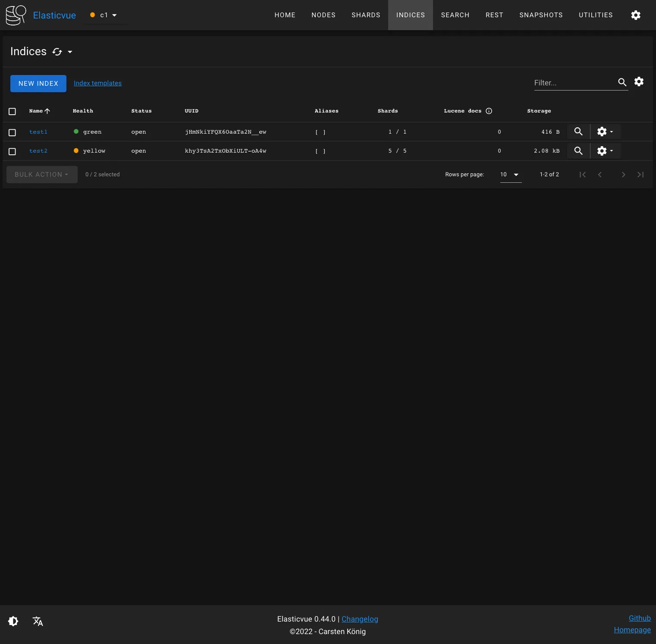Screen dimensions: 656x644
Task: Show Lucene docs info icon
Action: [489, 111]
